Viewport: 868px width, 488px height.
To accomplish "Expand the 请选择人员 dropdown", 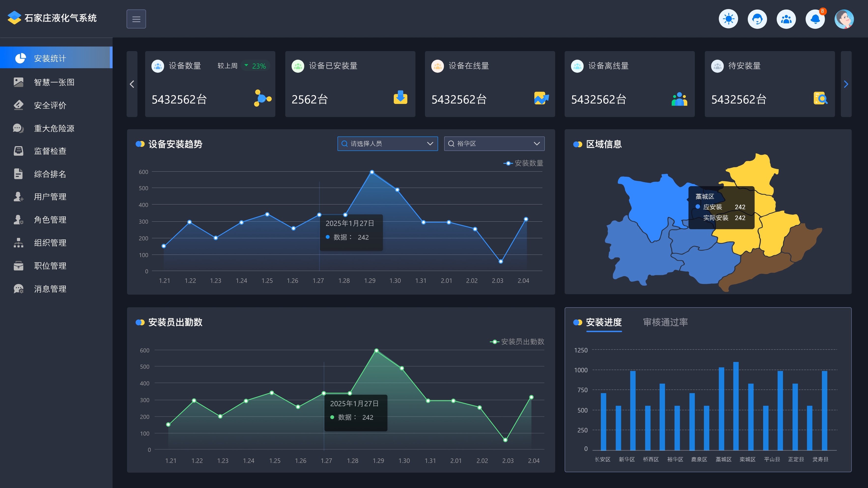I will pos(387,144).
